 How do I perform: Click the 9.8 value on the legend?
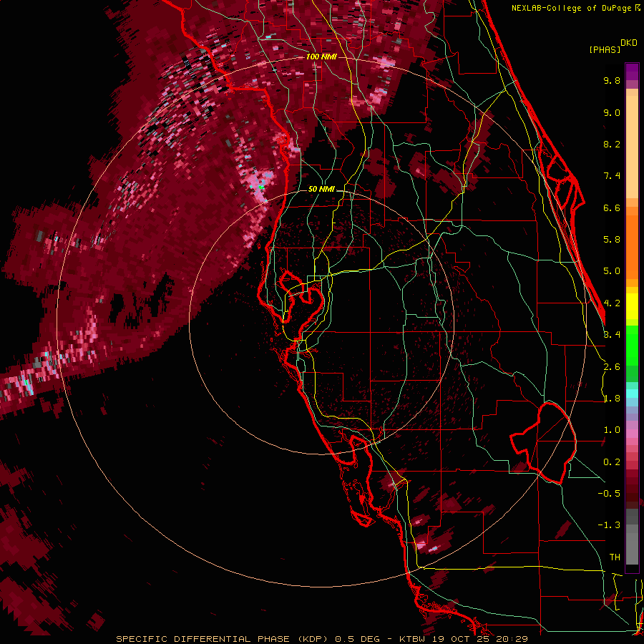coord(612,80)
